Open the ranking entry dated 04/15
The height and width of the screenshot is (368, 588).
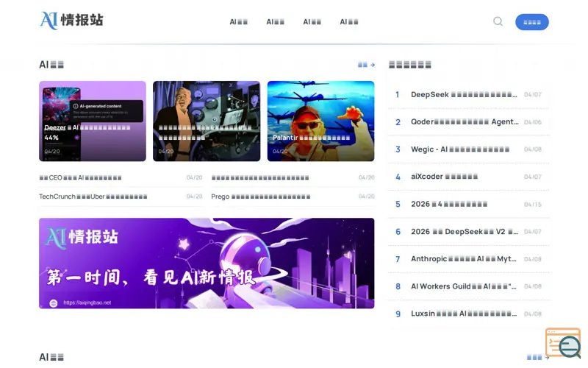tap(469, 205)
